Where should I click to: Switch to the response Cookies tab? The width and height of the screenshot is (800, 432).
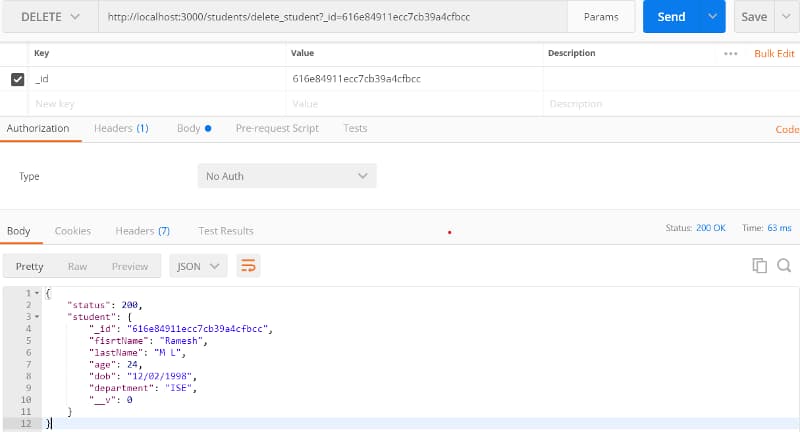[73, 231]
